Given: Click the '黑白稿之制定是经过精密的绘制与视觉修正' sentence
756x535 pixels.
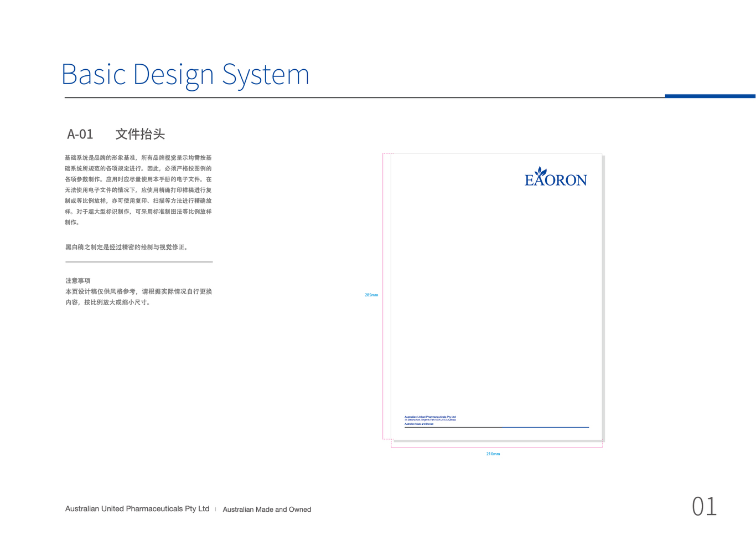Looking at the screenshot, I should [x=128, y=247].
